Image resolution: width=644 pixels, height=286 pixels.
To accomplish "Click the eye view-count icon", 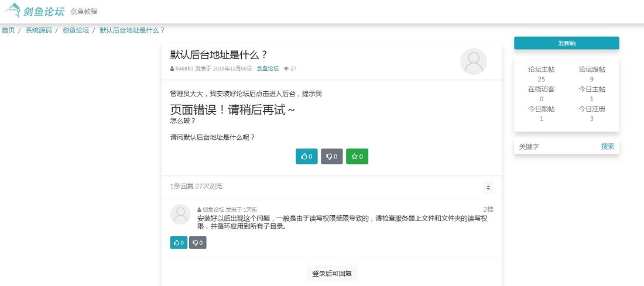I will (286, 68).
